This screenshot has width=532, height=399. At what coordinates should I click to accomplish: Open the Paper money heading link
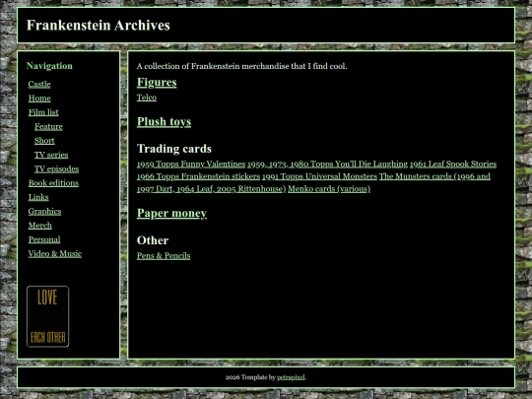point(171,213)
